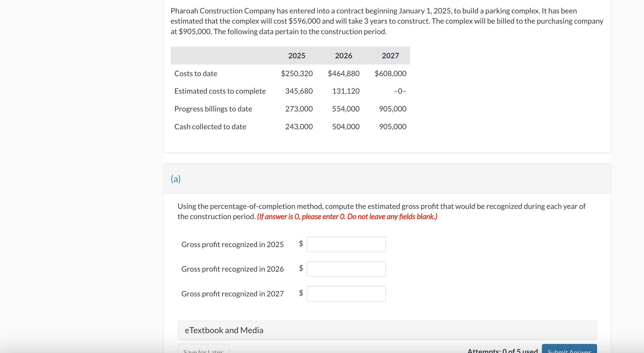The width and height of the screenshot is (644, 353).
Task: Click the Gross profit recognized in 2025 field
Action: 346,244
